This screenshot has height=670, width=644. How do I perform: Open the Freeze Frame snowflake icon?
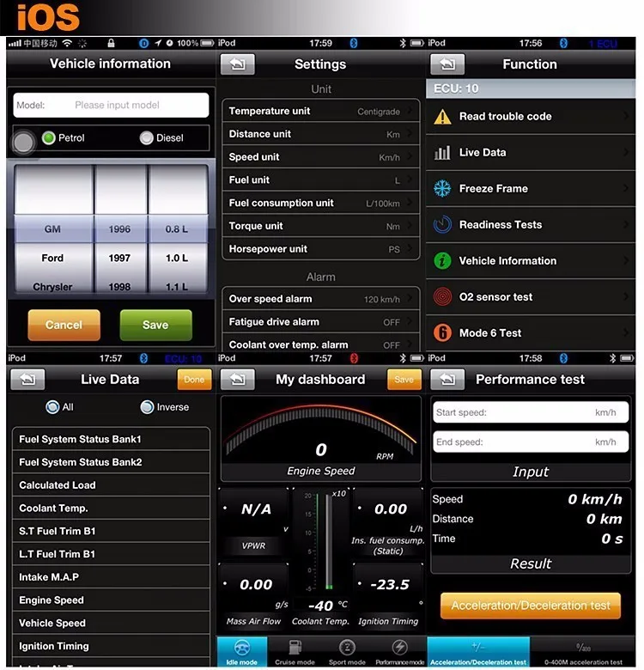pyautogui.click(x=442, y=188)
